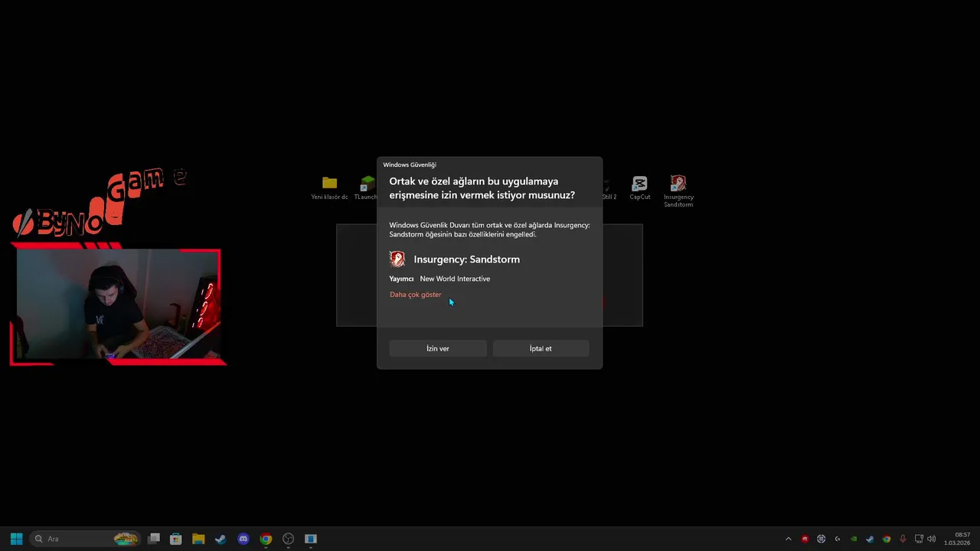Open the Steam tray icon

[870, 539]
